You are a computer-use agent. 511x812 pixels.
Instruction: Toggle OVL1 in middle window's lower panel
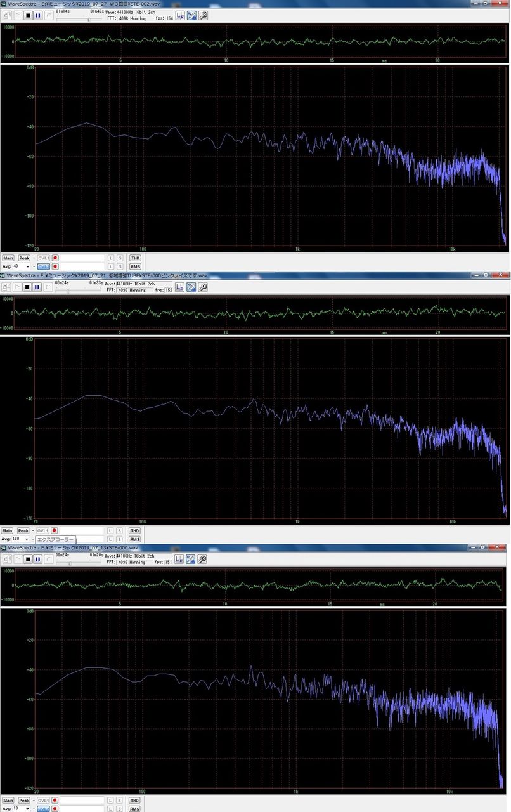pyautogui.click(x=43, y=531)
